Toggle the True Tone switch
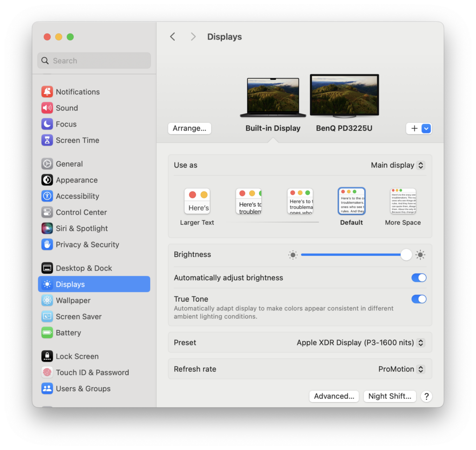476x450 pixels. coord(419,299)
